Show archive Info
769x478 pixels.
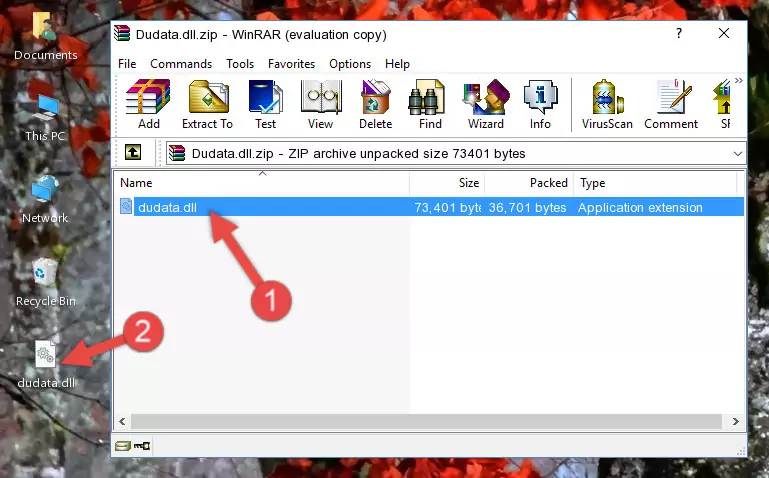click(540, 104)
